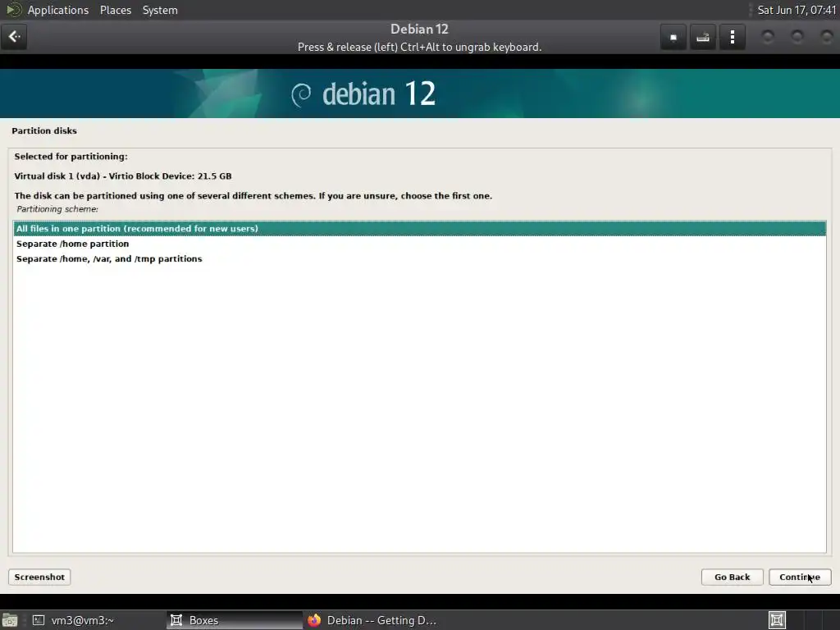Select Separate /home, /var, and /tmp partitions

419,258
